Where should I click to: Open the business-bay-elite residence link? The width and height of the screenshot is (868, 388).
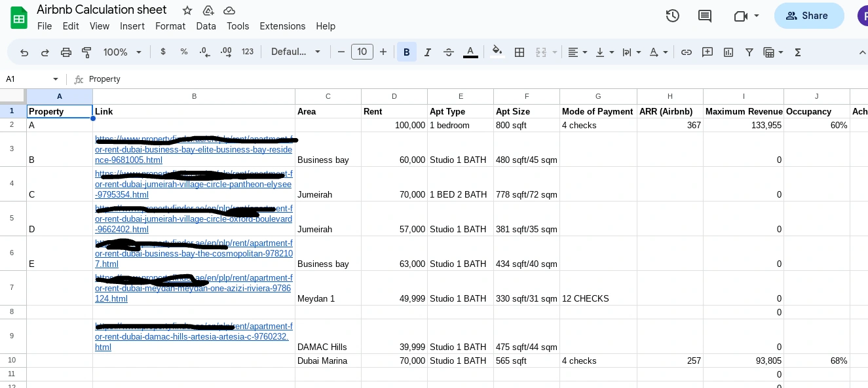(x=194, y=149)
